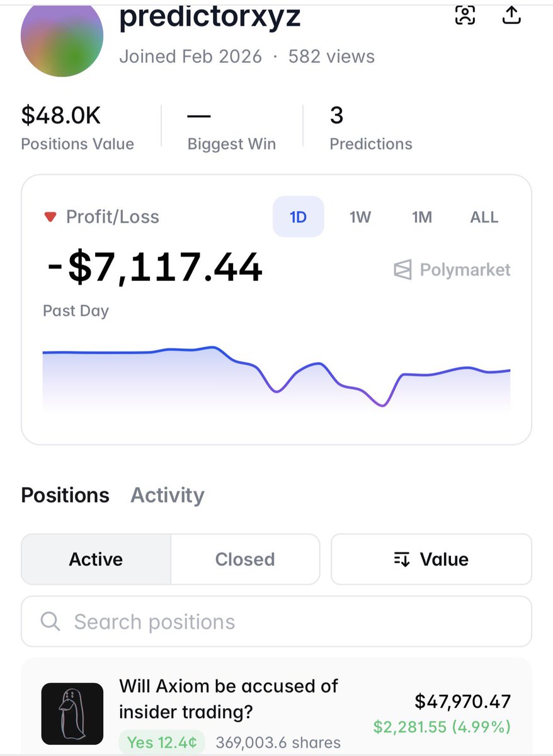Image resolution: width=553 pixels, height=756 pixels.
Task: Open the profile scan icon
Action: pos(464,15)
